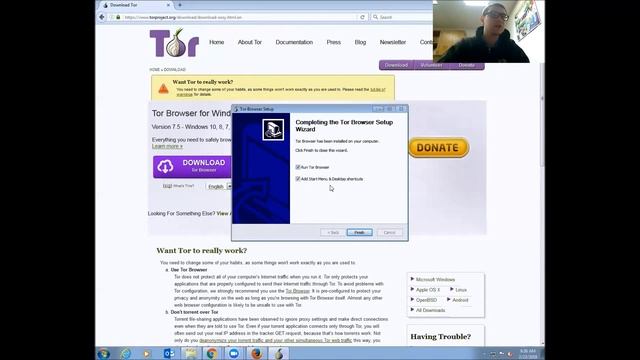Open the Home menu on Tor site
The width and height of the screenshot is (640, 360).
pyautogui.click(x=217, y=42)
